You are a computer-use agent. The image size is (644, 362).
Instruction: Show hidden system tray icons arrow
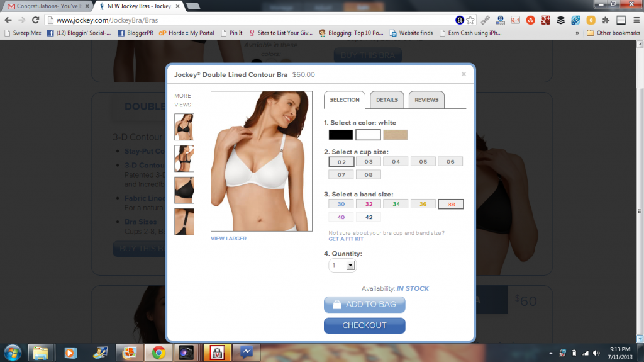551,353
